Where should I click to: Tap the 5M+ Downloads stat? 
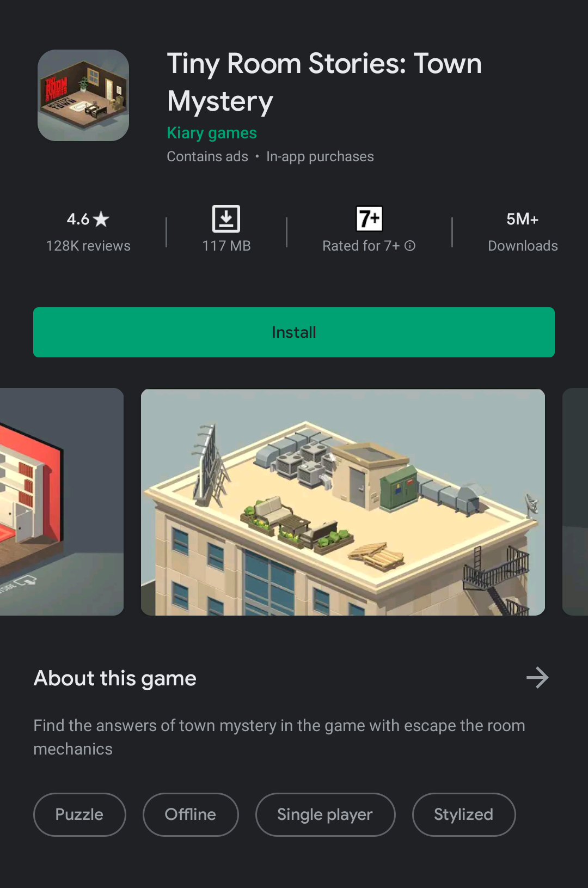tap(523, 232)
